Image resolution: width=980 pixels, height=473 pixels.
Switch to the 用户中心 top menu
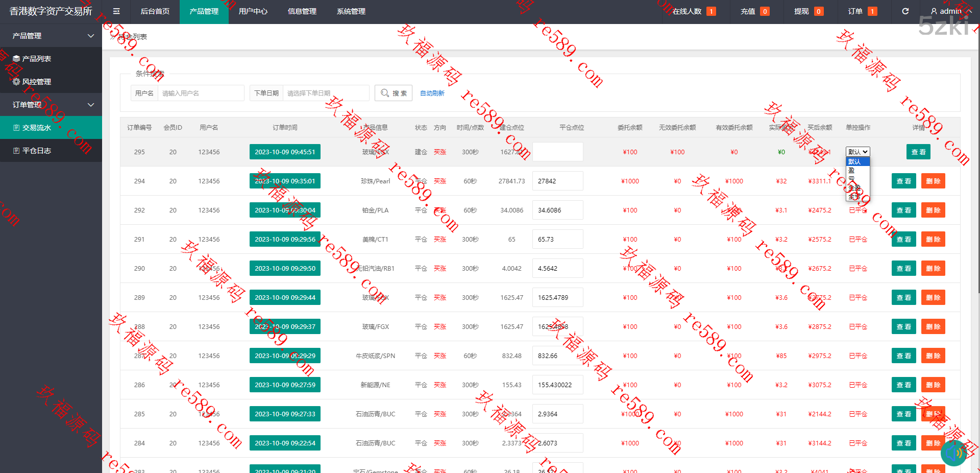click(x=253, y=11)
